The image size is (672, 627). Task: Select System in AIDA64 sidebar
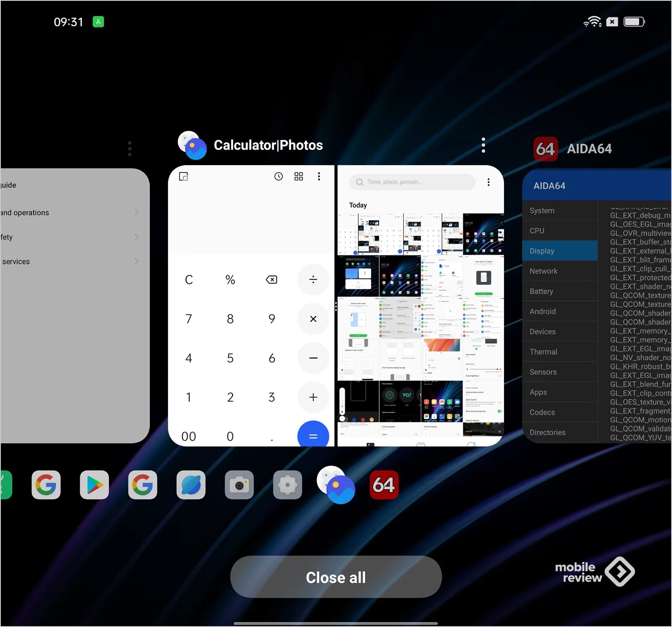tap(560, 210)
